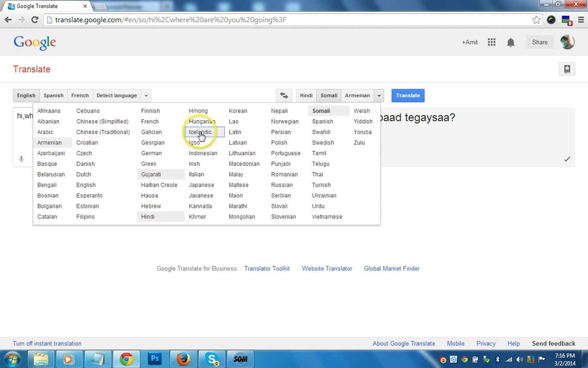Select Icelandic from the language list
This screenshot has height=368, width=588.
click(x=200, y=132)
